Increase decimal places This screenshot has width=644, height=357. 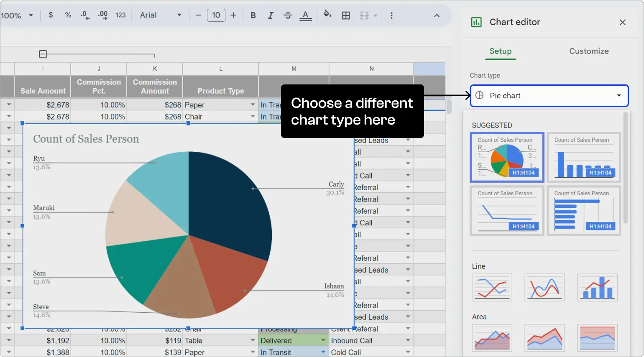(103, 15)
